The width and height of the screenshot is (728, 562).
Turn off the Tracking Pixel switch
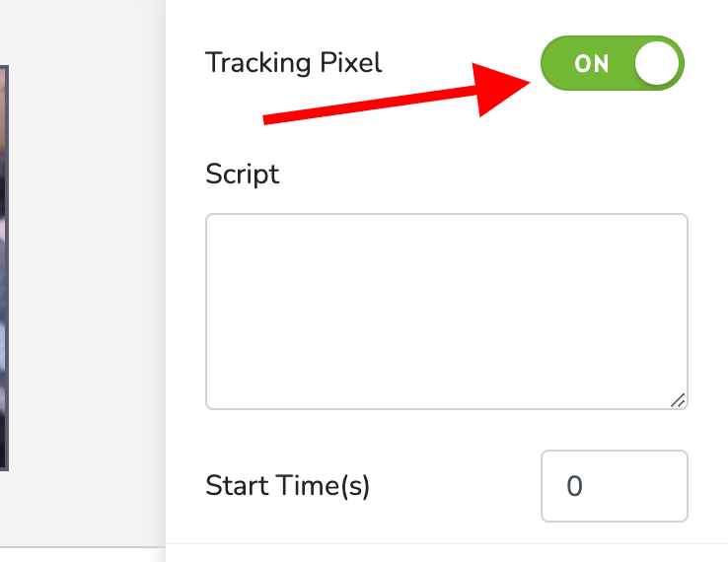pyautogui.click(x=612, y=63)
